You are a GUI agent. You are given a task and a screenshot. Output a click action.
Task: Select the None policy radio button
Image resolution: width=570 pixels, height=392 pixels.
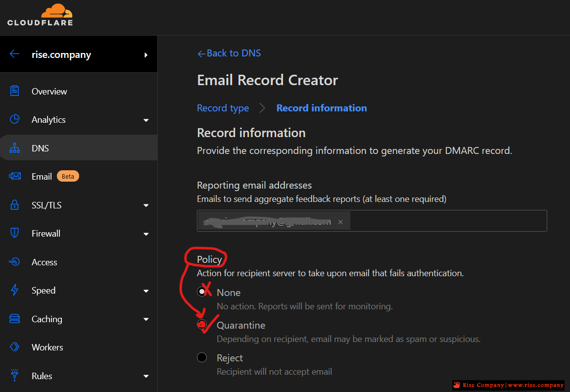pos(202,292)
